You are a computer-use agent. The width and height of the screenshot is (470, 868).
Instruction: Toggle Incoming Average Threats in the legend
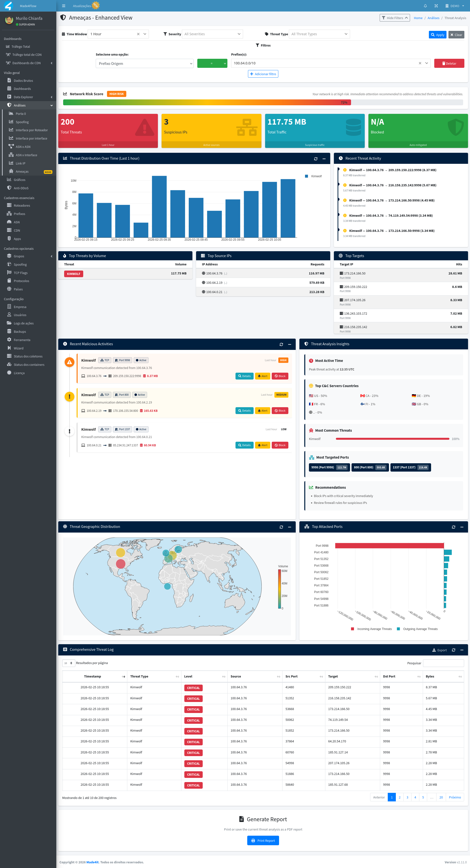point(372,629)
